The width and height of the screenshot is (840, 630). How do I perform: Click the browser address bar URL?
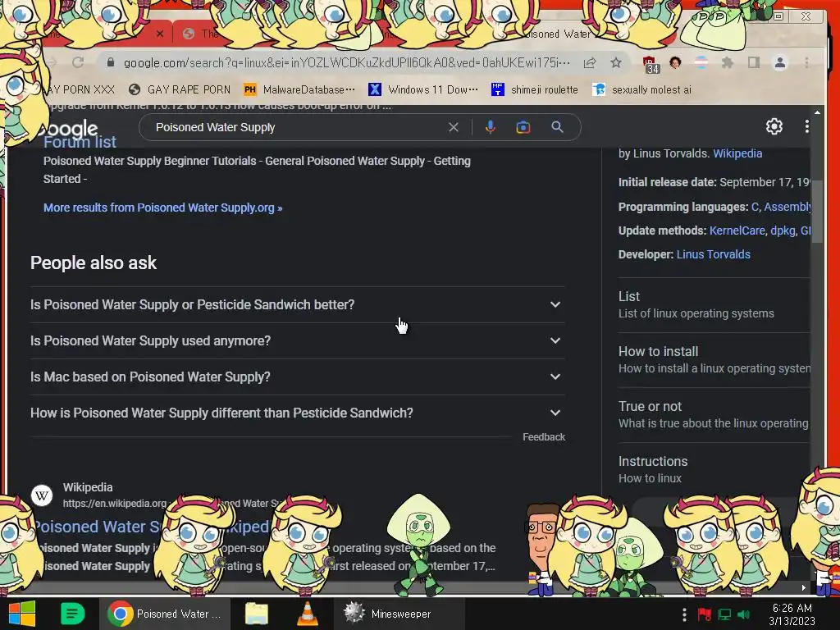(347, 62)
